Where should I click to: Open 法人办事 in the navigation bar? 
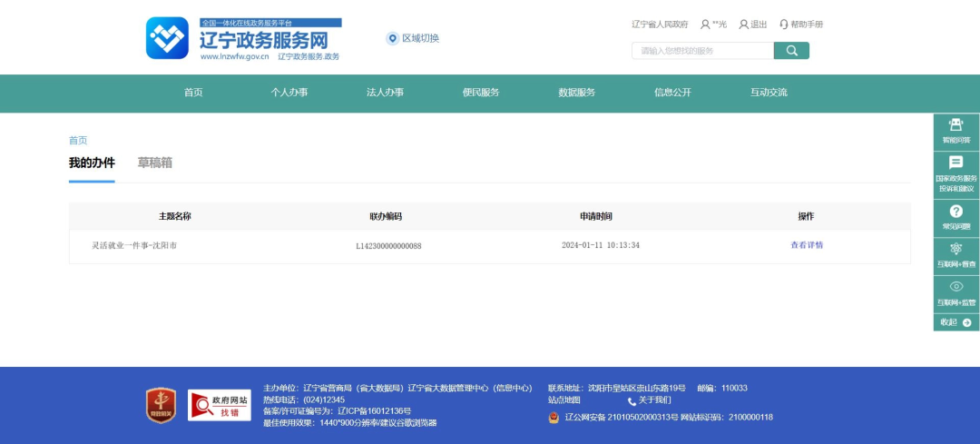click(x=385, y=93)
